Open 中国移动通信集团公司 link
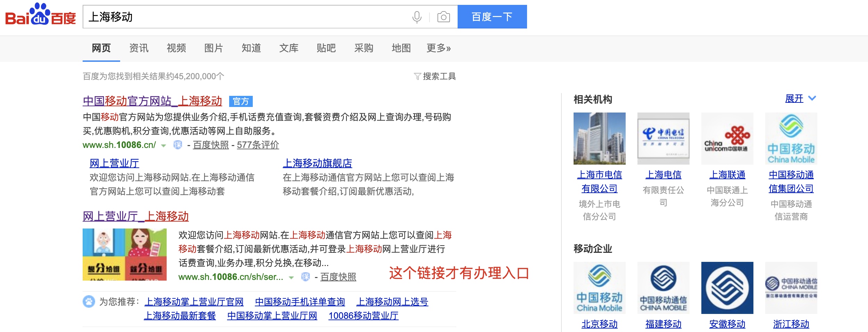This screenshot has height=332, width=868. pos(791,182)
